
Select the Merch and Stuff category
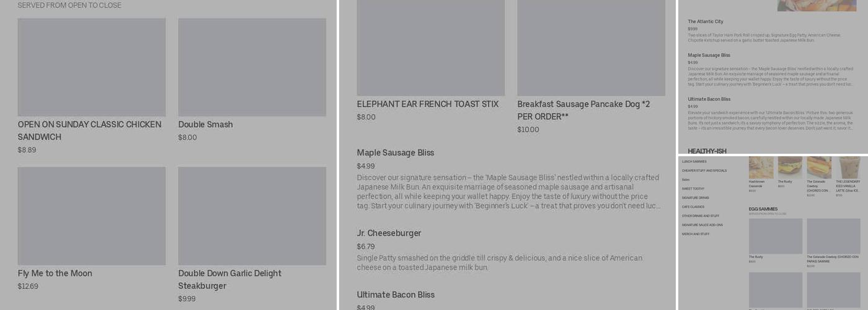click(695, 234)
